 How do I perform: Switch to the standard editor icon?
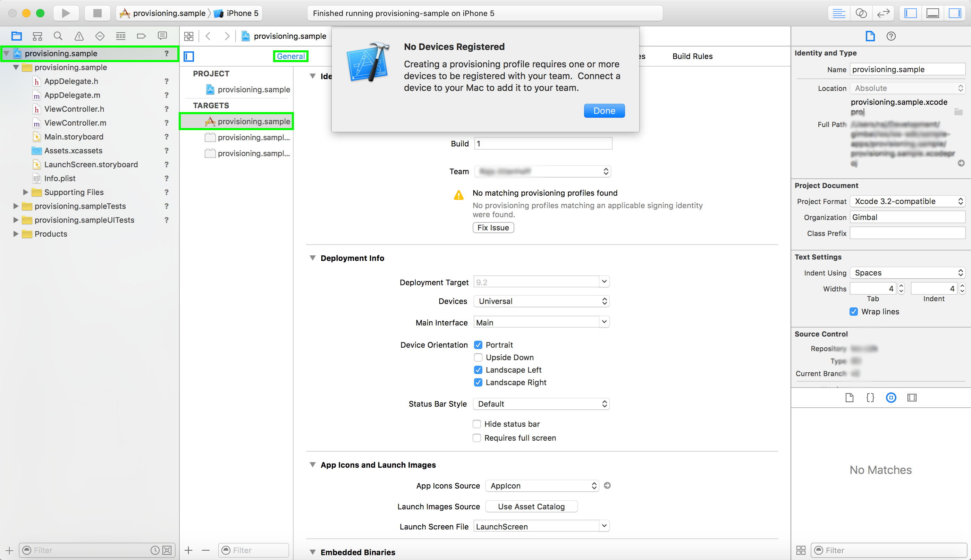point(839,13)
